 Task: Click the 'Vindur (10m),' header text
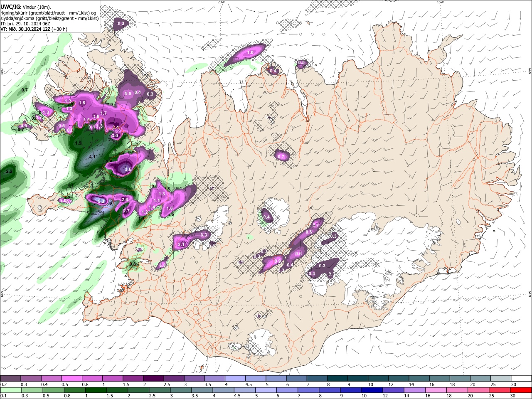coord(36,7)
